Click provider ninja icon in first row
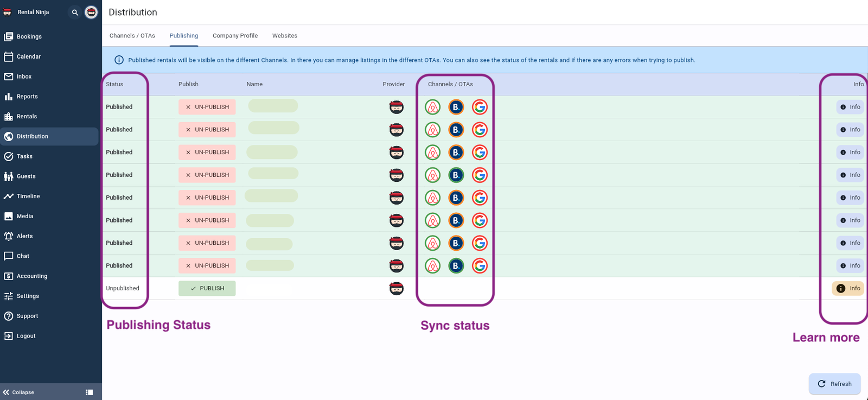 point(397,107)
